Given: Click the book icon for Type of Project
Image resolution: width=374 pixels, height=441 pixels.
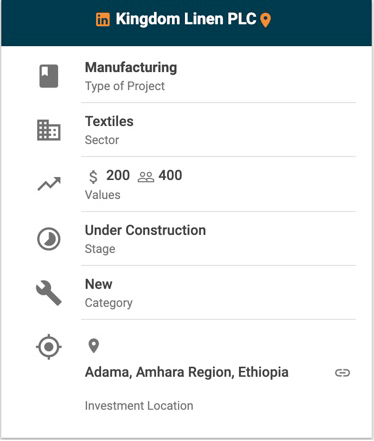Looking at the screenshot, I should point(49,76).
